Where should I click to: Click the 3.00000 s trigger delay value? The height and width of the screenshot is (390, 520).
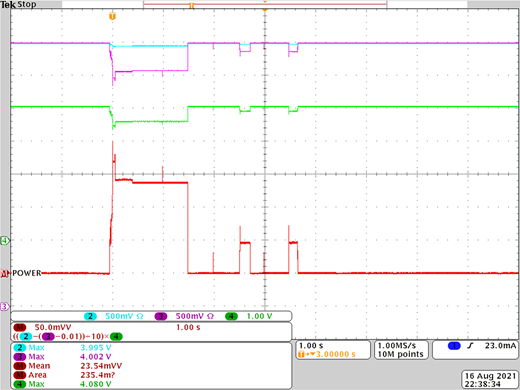coord(335,354)
